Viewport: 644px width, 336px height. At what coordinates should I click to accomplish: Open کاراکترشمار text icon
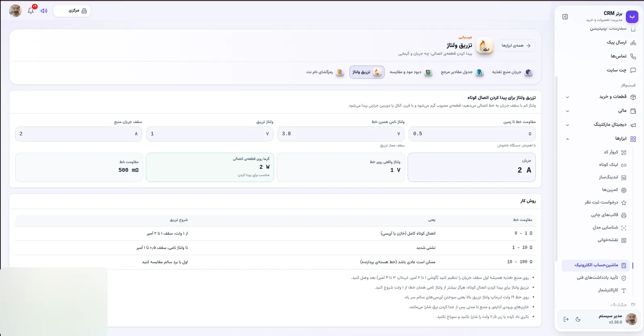click(x=624, y=291)
